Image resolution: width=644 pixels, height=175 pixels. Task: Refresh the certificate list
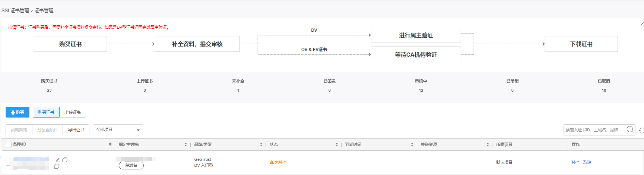coord(641,130)
